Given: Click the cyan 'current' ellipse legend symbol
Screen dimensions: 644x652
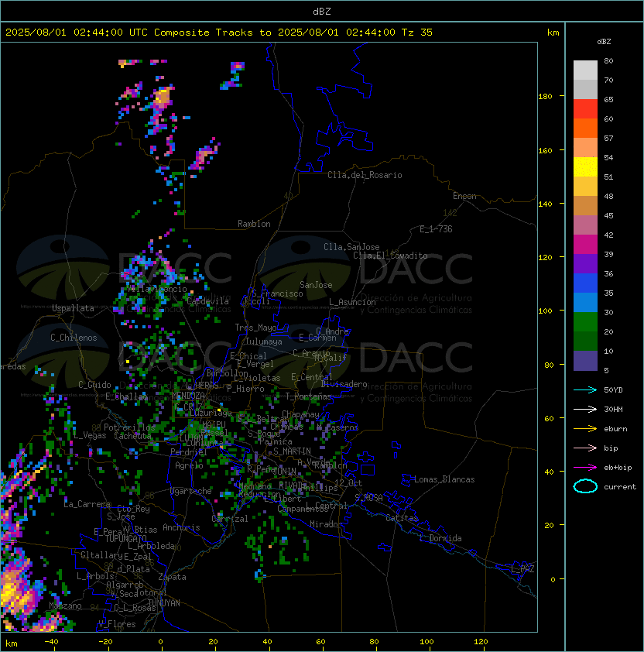Looking at the screenshot, I should pos(585,486).
